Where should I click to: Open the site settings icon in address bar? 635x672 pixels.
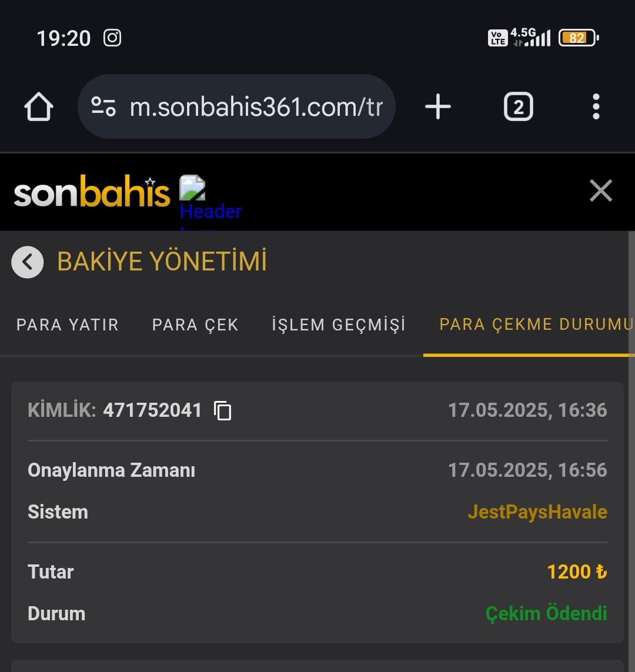tap(103, 107)
